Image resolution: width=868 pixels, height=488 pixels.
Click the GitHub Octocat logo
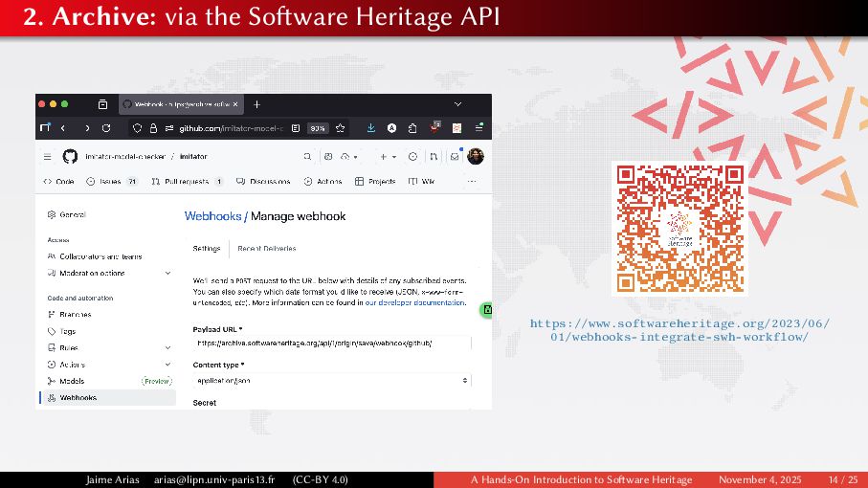pos(70,156)
